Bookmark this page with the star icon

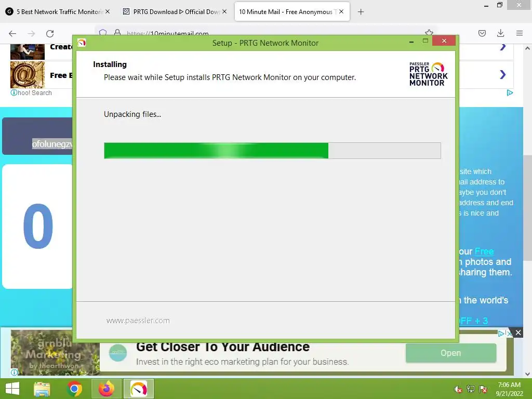click(x=429, y=33)
